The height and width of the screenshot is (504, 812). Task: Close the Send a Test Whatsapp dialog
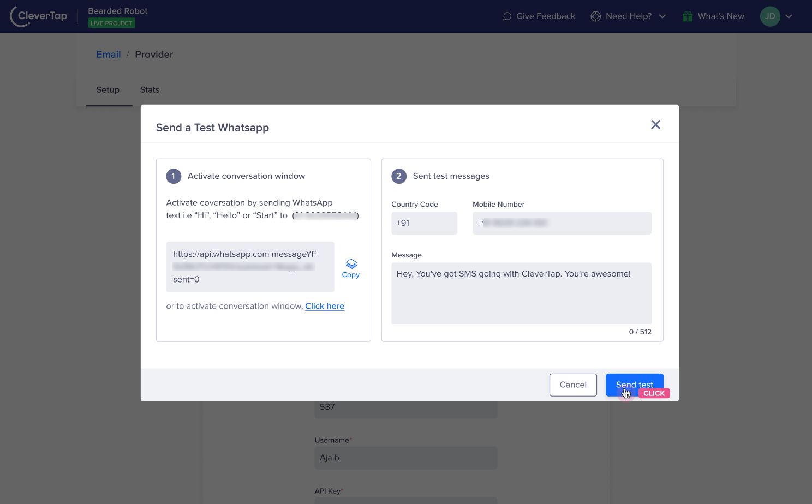pos(656,125)
